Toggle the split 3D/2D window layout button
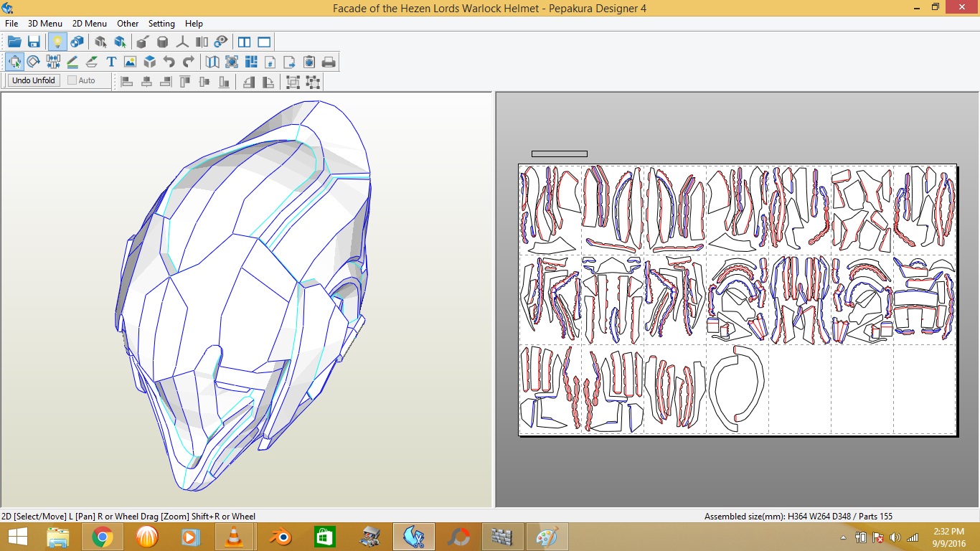The height and width of the screenshot is (551, 980). [x=244, y=42]
